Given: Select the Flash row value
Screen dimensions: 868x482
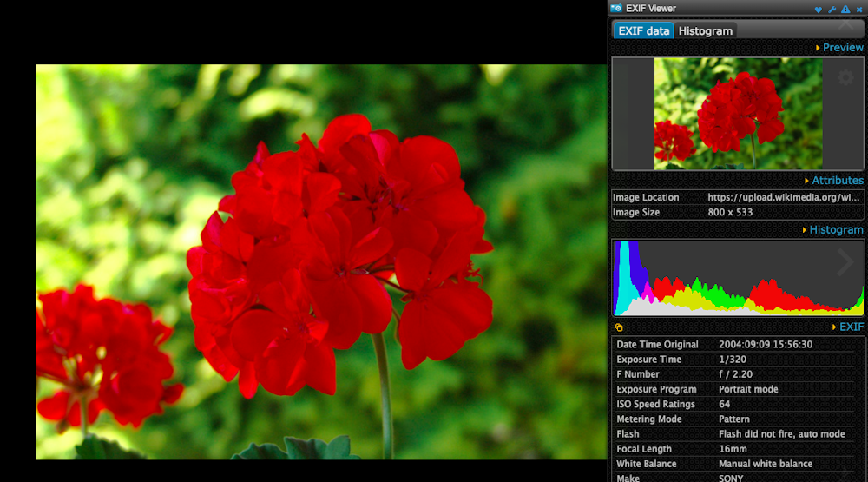Looking at the screenshot, I should pyautogui.click(x=781, y=434).
